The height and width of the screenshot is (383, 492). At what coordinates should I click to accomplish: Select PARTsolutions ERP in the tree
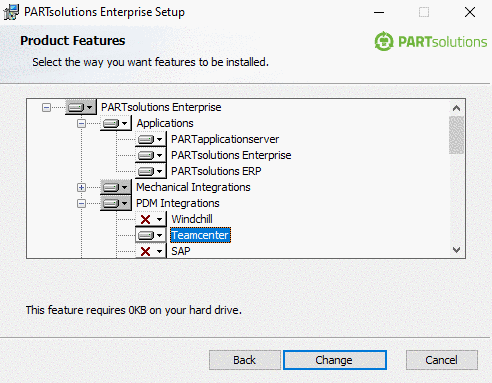point(216,171)
